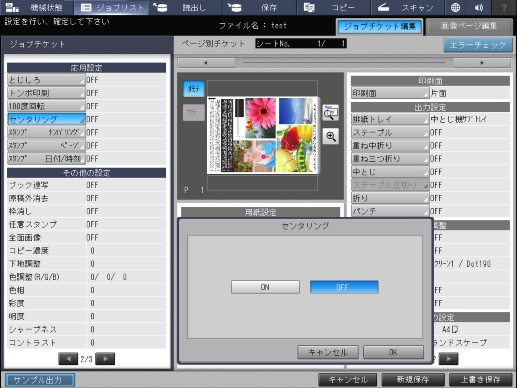Screen dimensions: 517x388
Task: Click the 色調整(R/G/B) row
Action: point(86,277)
